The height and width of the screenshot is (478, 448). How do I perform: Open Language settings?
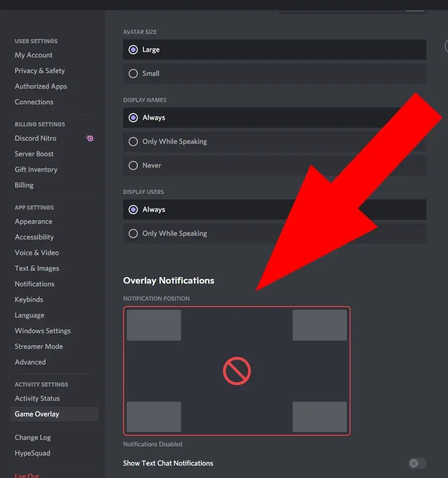29,315
